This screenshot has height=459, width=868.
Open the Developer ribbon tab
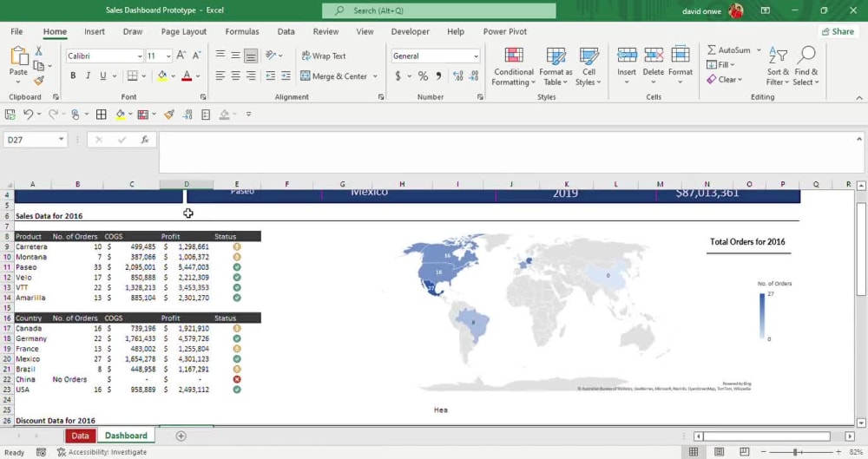pos(410,31)
